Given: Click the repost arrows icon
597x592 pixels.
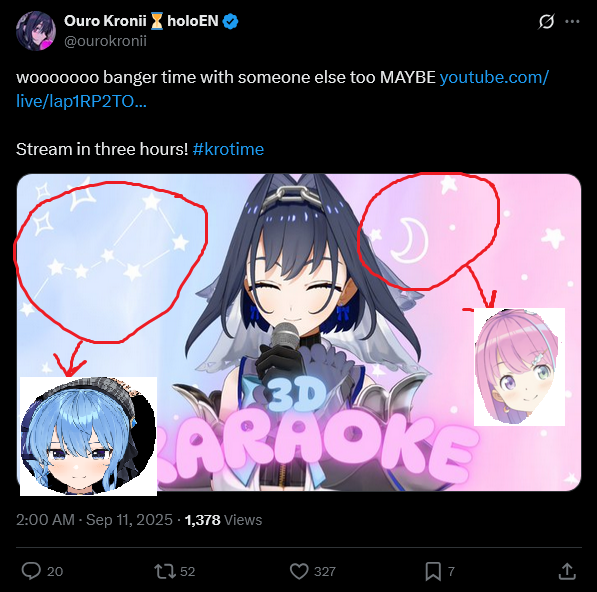Looking at the screenshot, I should [x=165, y=571].
